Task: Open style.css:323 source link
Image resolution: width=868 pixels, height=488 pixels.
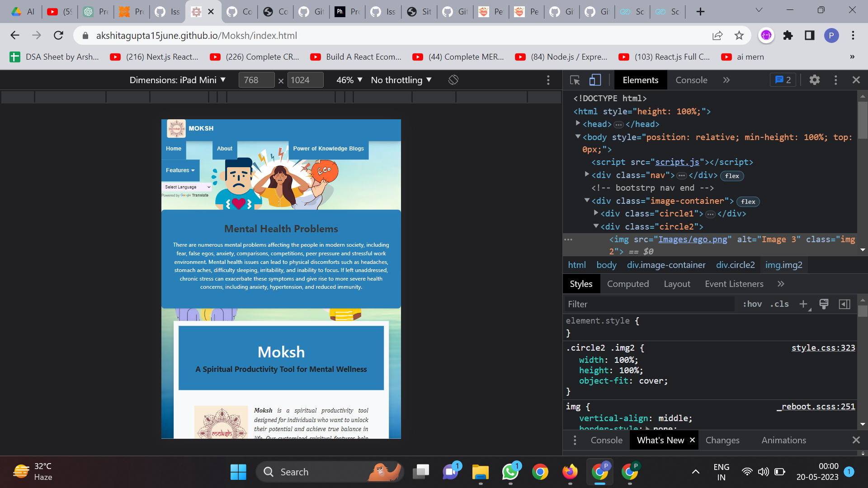Action: [823, 348]
